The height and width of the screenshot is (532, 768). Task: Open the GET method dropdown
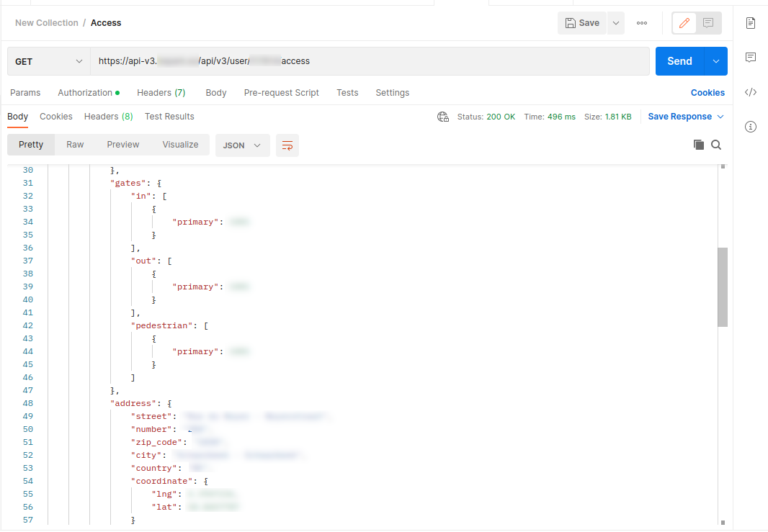pos(49,62)
